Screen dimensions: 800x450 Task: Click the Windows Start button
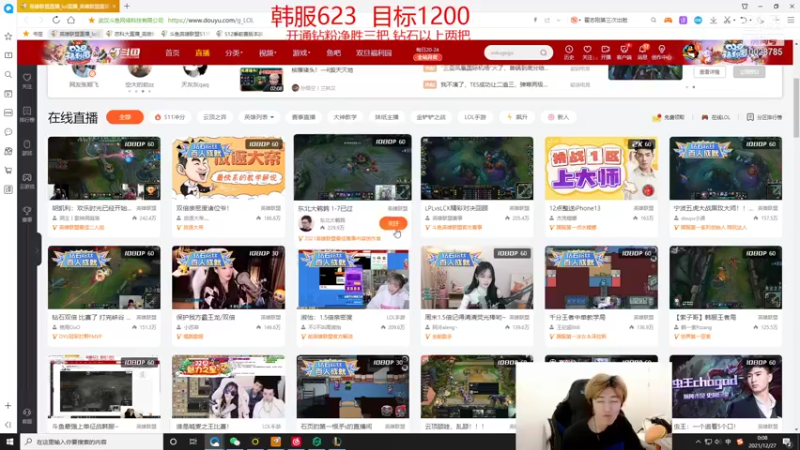(9, 442)
